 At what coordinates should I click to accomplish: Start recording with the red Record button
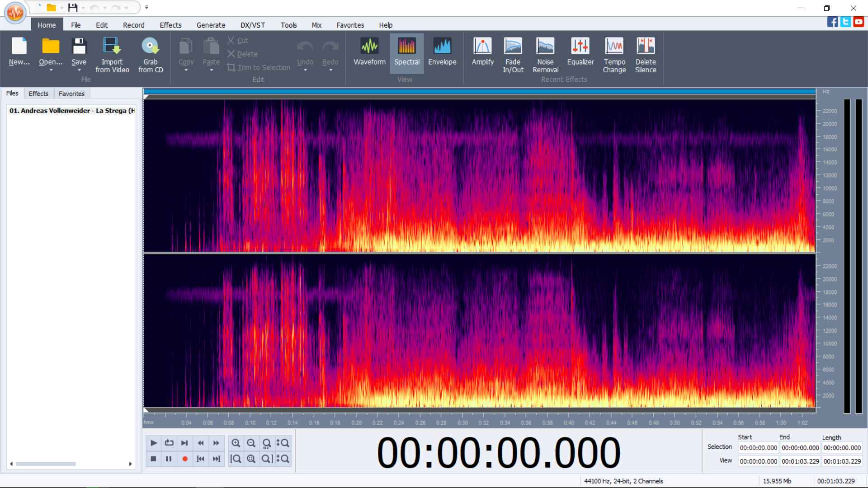[x=184, y=459]
